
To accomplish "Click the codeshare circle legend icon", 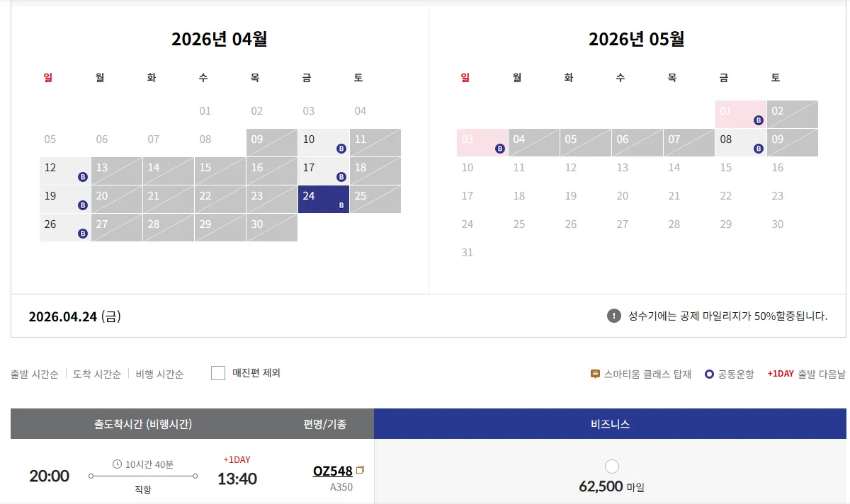I will pos(709,374).
